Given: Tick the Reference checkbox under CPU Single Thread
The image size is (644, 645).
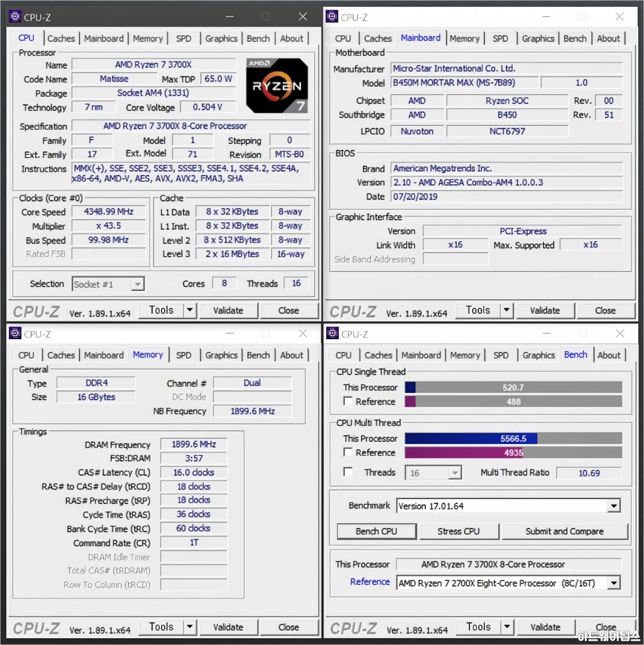Looking at the screenshot, I should pyautogui.click(x=348, y=401).
